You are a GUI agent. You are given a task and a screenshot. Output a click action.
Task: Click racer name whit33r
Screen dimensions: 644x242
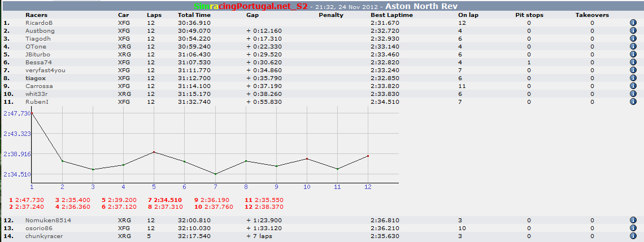[37, 94]
